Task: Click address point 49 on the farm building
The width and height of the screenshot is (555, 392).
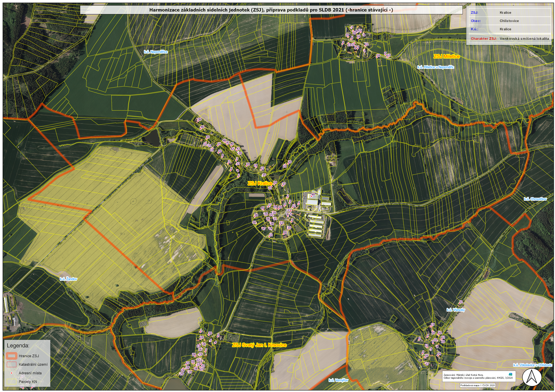Action: [x=312, y=197]
